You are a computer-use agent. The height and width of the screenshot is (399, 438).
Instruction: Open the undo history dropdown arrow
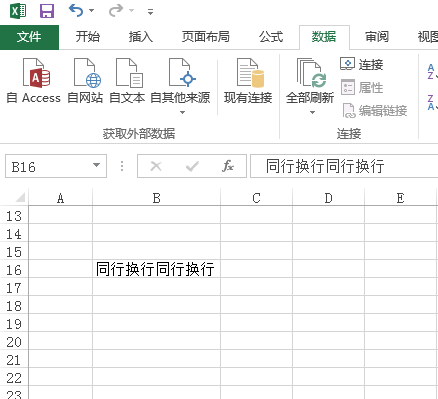(x=91, y=11)
